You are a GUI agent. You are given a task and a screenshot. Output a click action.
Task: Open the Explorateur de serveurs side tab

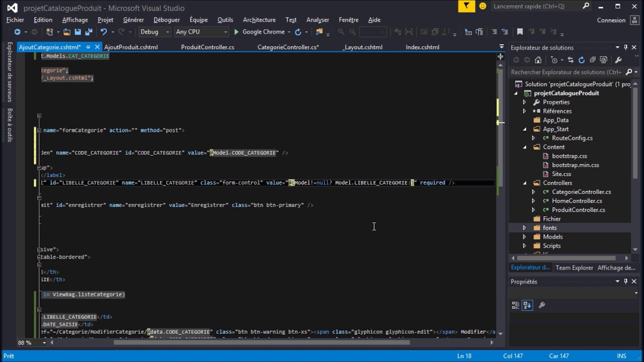click(x=9, y=72)
